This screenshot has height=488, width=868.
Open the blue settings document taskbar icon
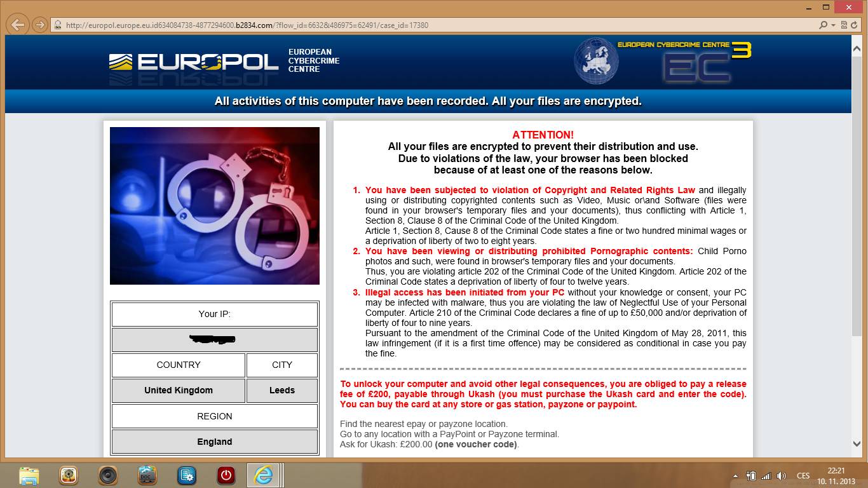pyautogui.click(x=187, y=475)
